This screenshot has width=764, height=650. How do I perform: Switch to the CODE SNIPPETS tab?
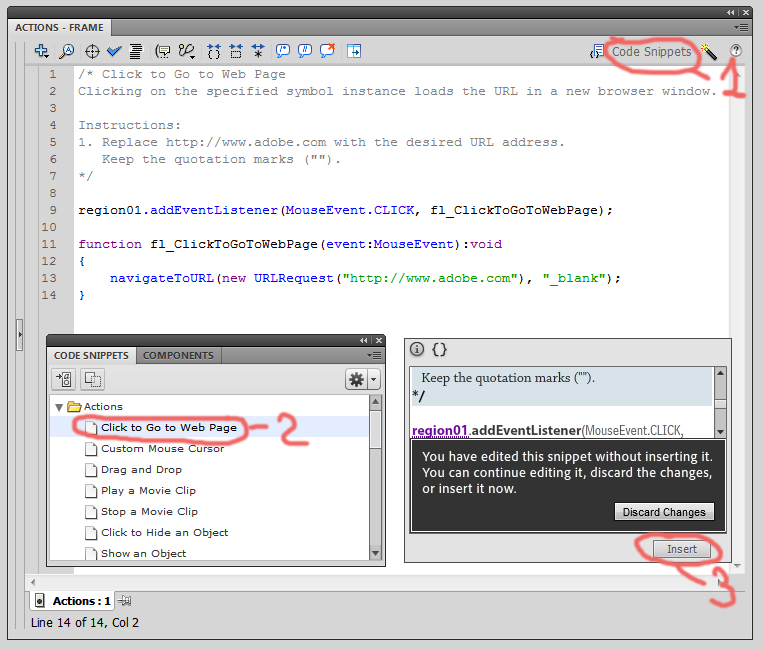pos(91,355)
